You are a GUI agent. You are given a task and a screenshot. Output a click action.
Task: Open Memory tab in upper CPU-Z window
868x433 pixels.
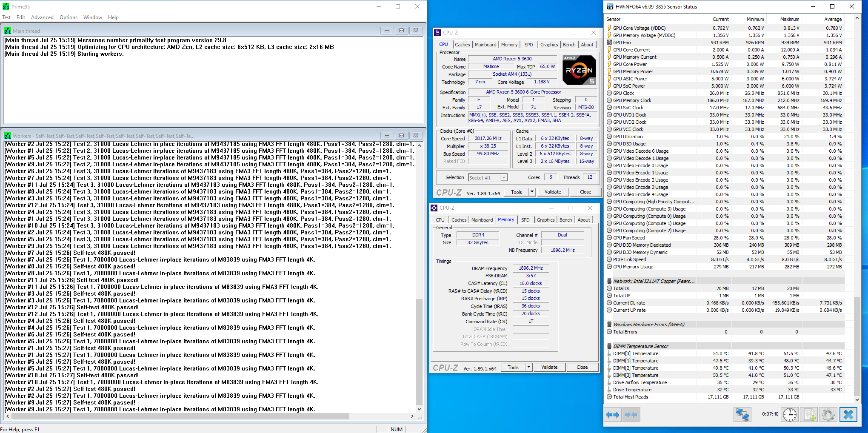point(509,45)
